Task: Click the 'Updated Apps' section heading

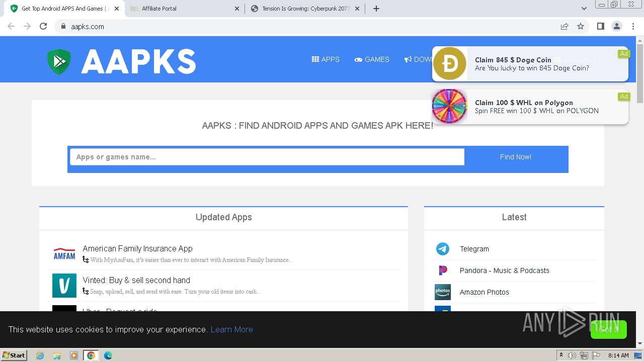Action: [223, 217]
